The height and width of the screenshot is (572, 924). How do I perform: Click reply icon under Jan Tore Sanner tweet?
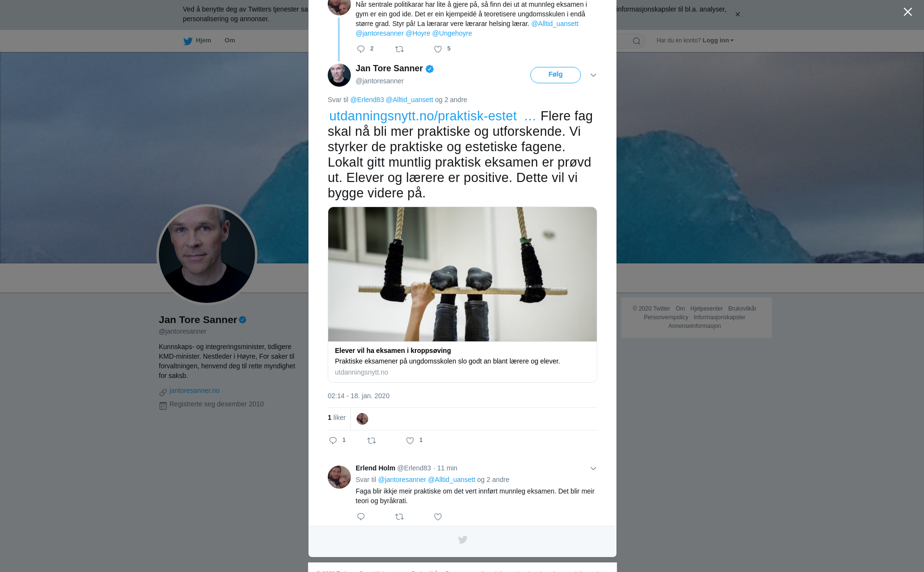(x=333, y=441)
